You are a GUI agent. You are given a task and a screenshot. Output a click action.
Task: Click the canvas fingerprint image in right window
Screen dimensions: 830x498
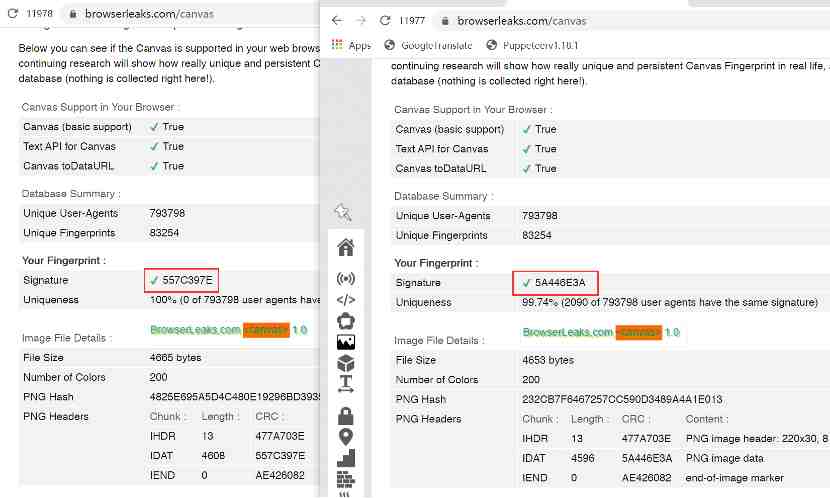[601, 332]
